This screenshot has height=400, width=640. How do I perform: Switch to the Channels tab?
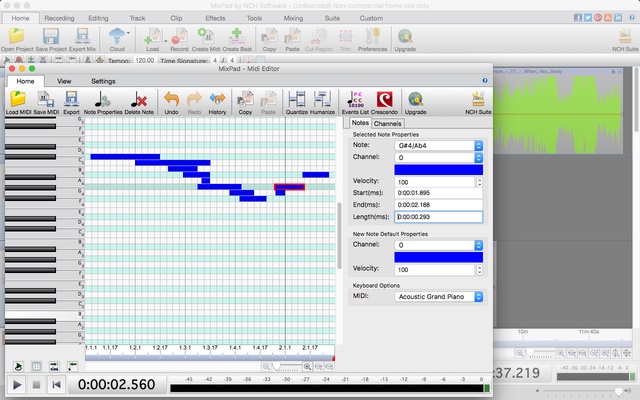click(x=387, y=123)
